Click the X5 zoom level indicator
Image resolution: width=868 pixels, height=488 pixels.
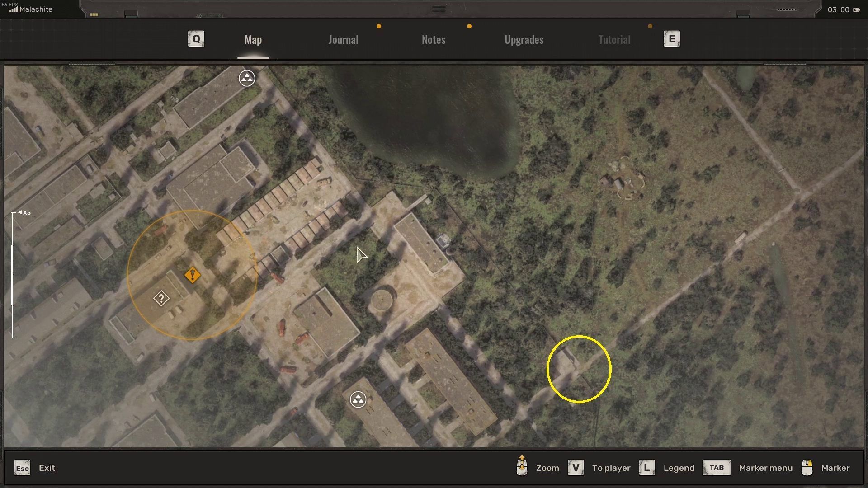(x=25, y=212)
